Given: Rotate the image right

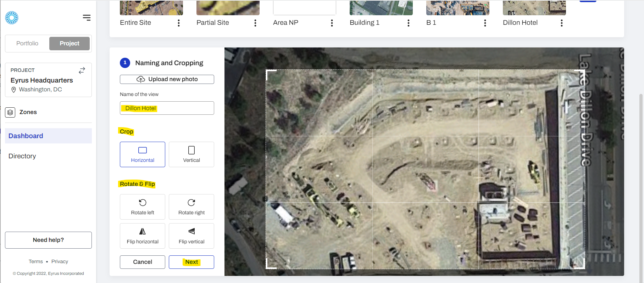Looking at the screenshot, I should tap(191, 207).
